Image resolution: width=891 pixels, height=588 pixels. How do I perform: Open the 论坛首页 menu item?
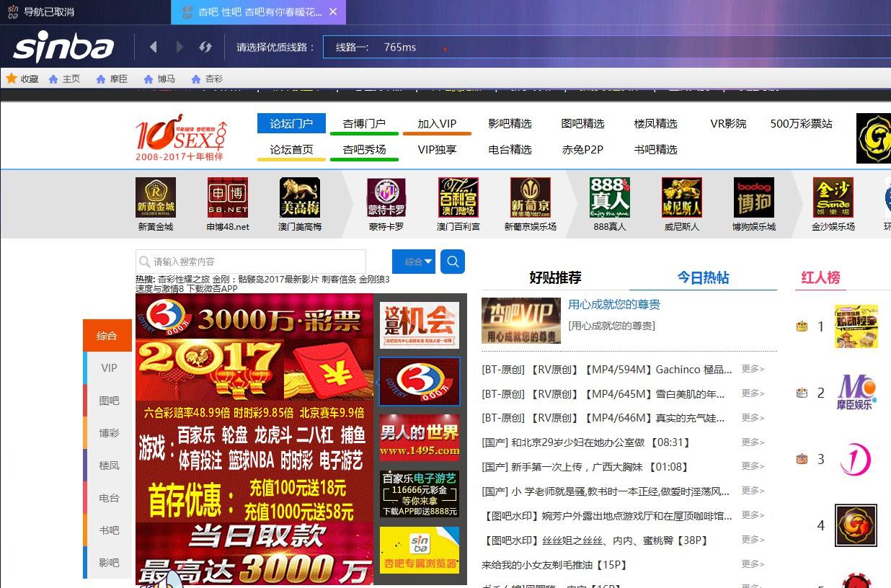291,149
